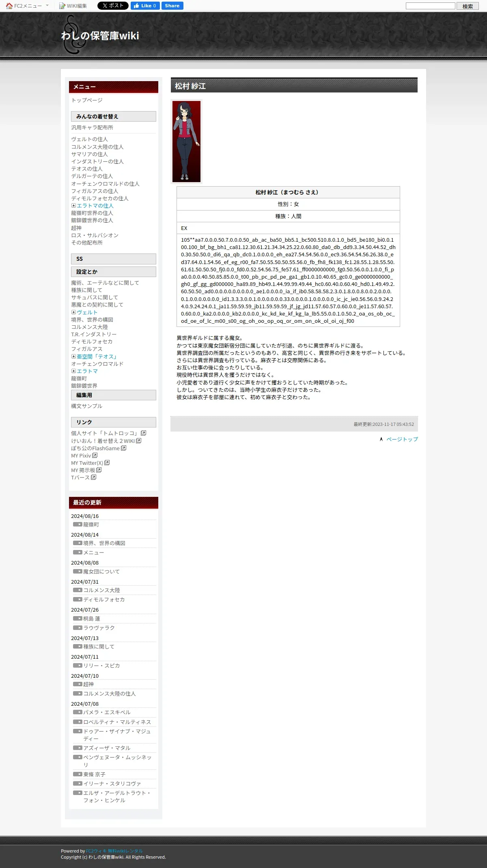Open the character portrait thumbnail of 松村 紗江

point(186,142)
